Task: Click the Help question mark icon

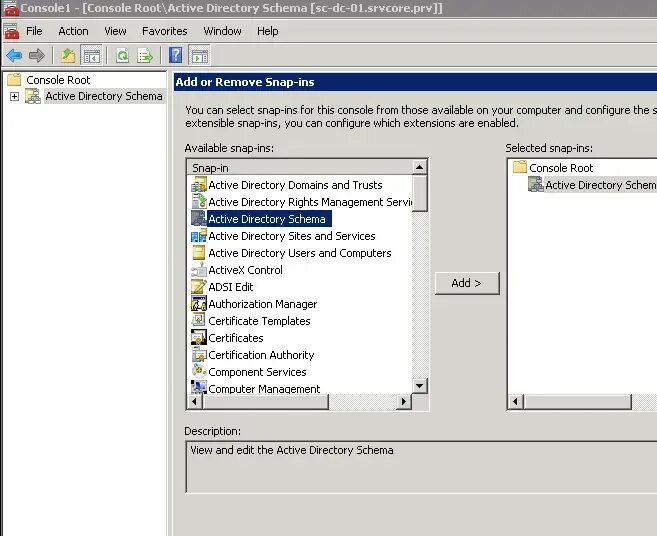Action: [x=176, y=55]
